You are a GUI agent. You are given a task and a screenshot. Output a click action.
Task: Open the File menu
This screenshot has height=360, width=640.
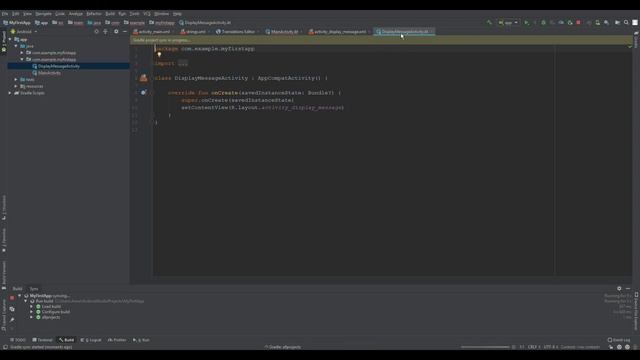click(5, 14)
